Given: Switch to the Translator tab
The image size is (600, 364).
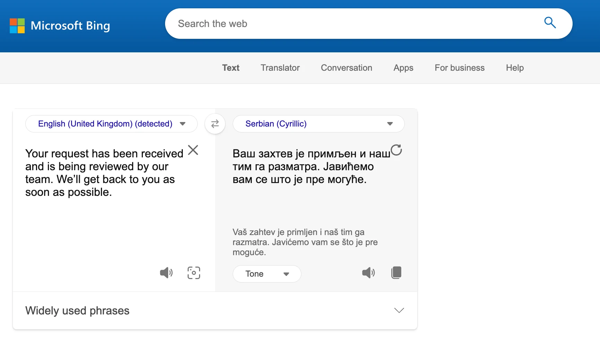Looking at the screenshot, I should pos(280,68).
